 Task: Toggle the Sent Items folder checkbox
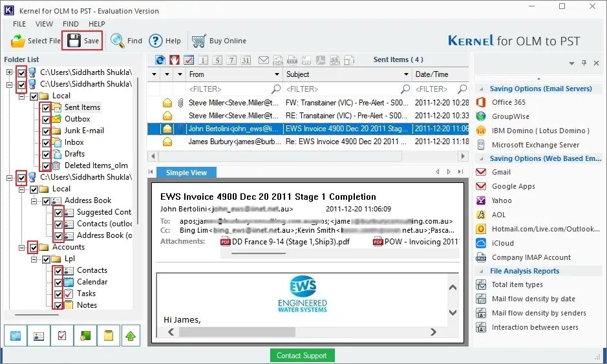pos(46,107)
